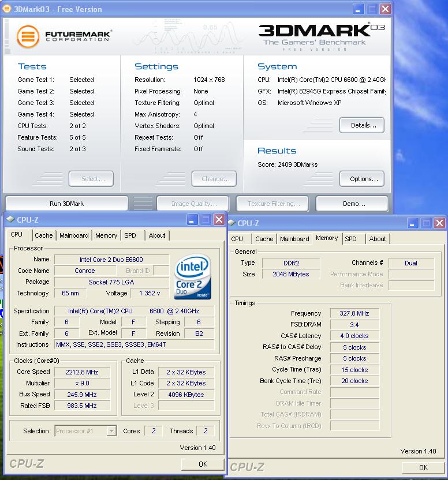Select CPU tab in left CPU-Z window
This screenshot has width=448, height=480.
(x=17, y=234)
